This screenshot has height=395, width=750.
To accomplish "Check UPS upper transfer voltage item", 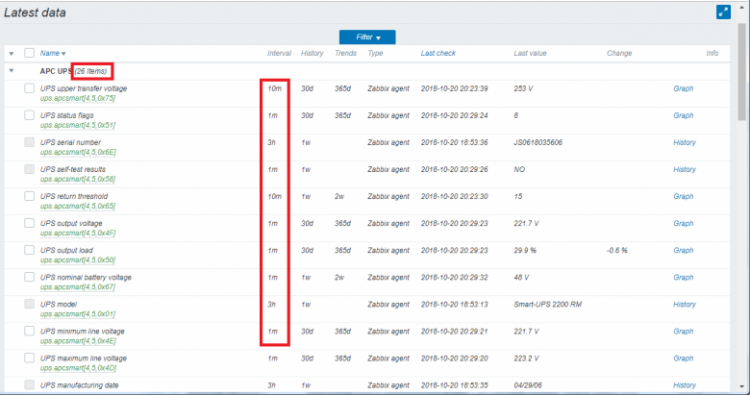I will coord(29,88).
